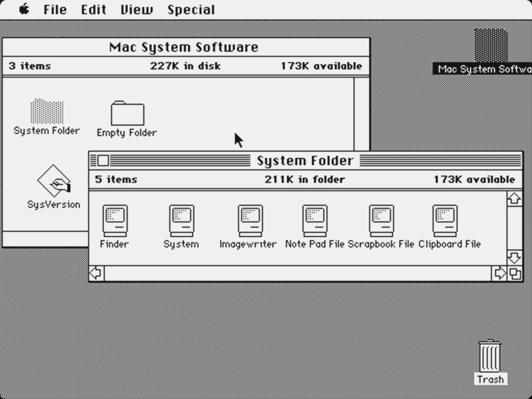Open the File menu
The width and height of the screenshot is (532, 399).
point(55,10)
